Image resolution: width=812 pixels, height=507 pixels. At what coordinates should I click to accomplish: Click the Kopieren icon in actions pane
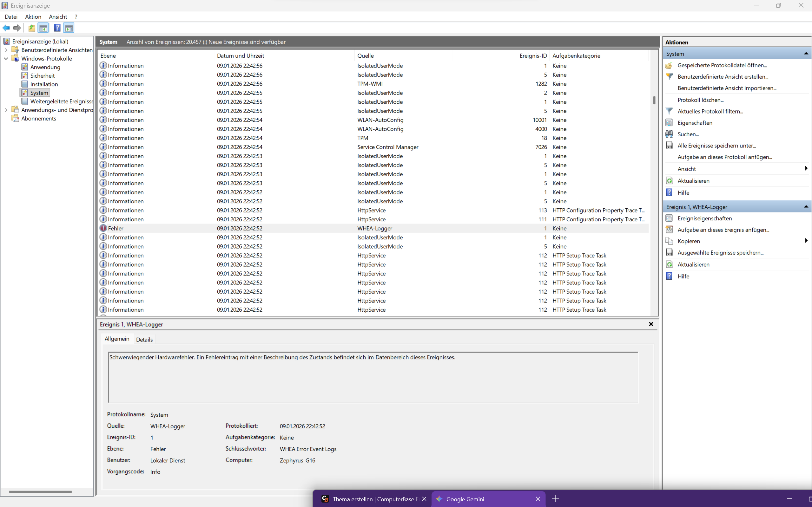[669, 241]
